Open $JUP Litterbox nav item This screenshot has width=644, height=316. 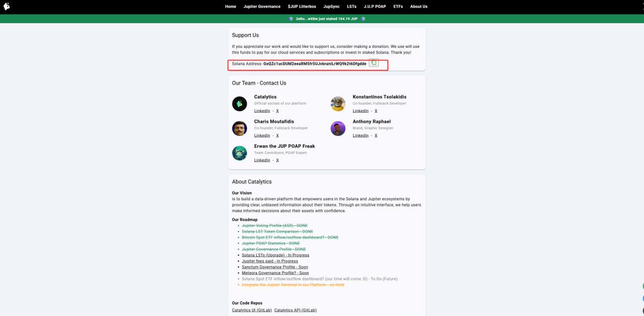[x=302, y=6]
